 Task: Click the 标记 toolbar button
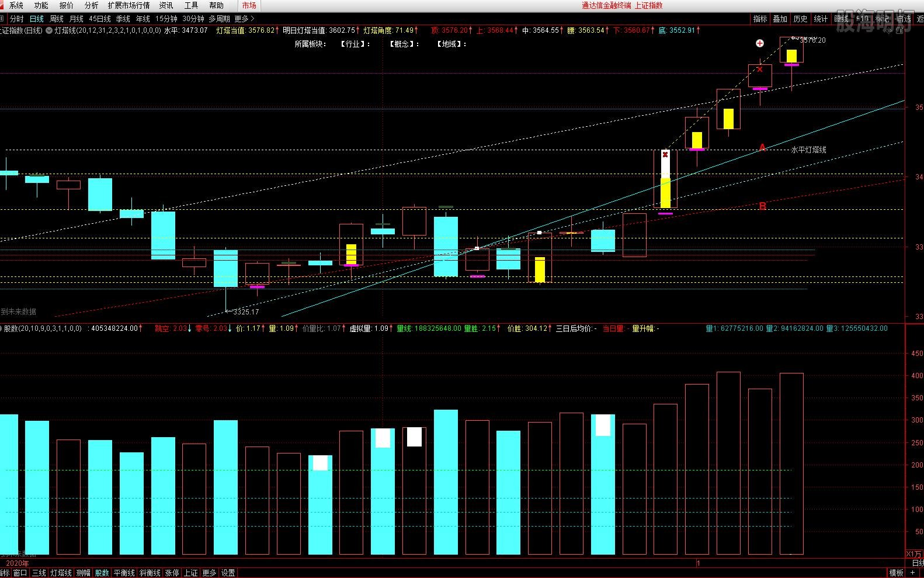[883, 19]
